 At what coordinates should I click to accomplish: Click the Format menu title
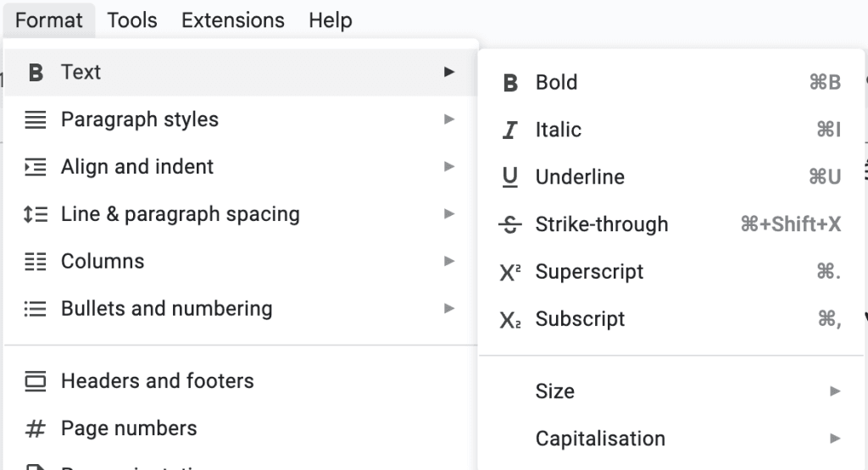49,20
